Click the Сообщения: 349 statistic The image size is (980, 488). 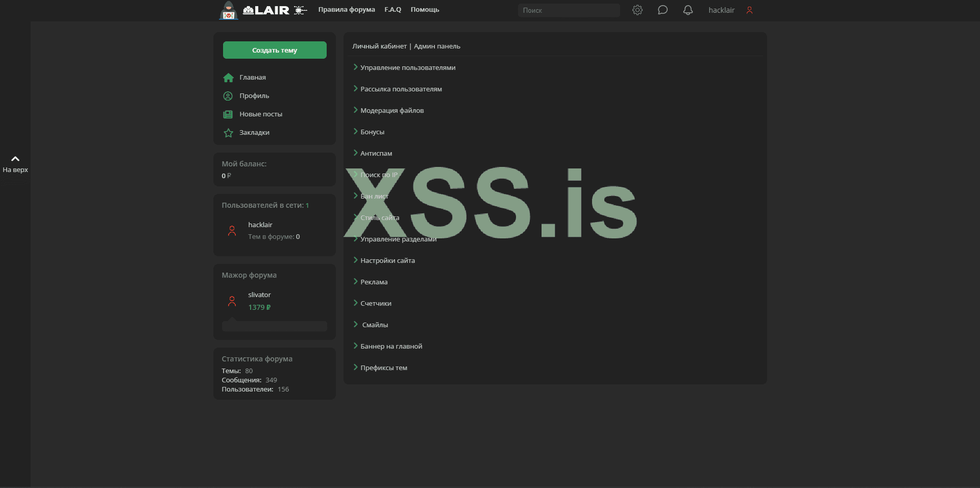pyautogui.click(x=249, y=380)
